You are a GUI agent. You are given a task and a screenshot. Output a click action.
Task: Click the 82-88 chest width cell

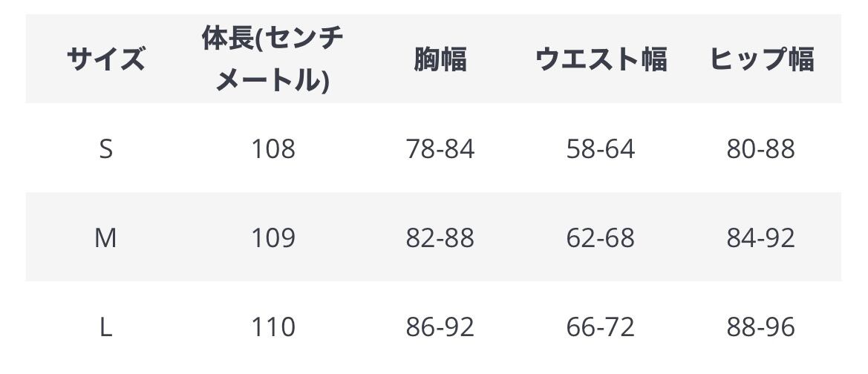tap(440, 238)
